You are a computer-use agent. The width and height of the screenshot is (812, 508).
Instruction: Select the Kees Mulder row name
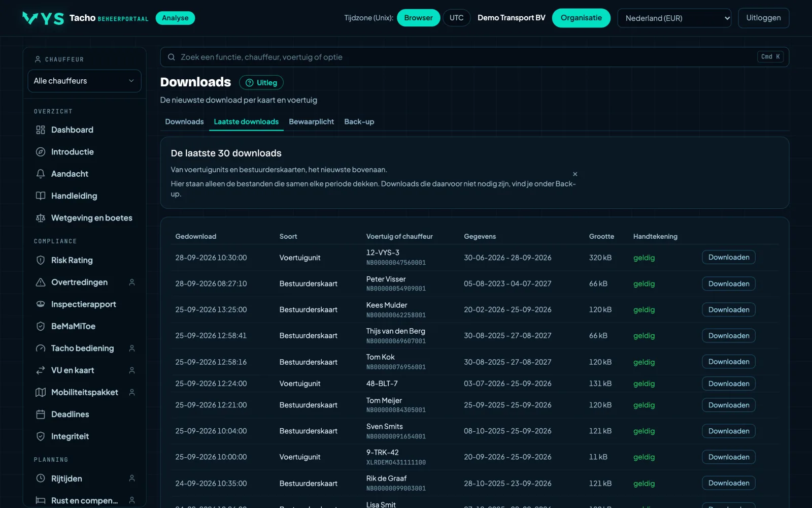pos(387,305)
